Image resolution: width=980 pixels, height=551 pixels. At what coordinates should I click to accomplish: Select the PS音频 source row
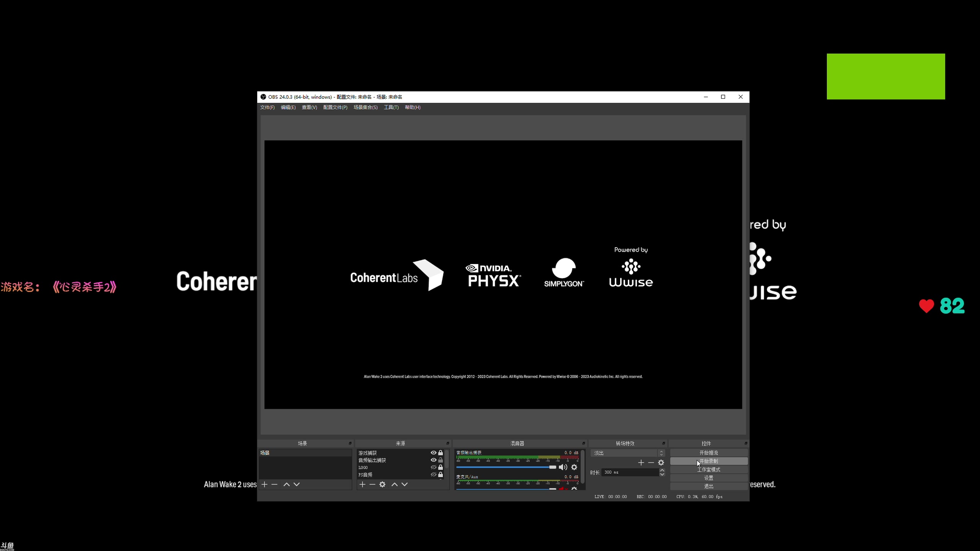coord(401,474)
